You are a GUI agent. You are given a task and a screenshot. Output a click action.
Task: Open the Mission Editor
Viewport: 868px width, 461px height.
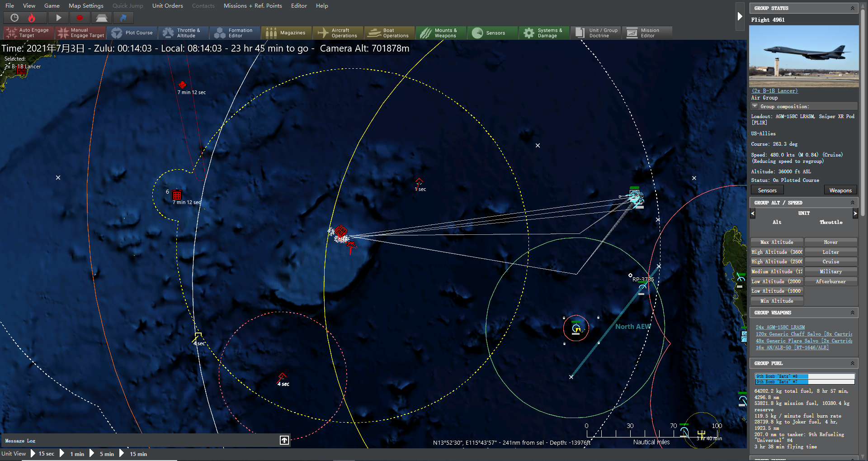pyautogui.click(x=647, y=33)
